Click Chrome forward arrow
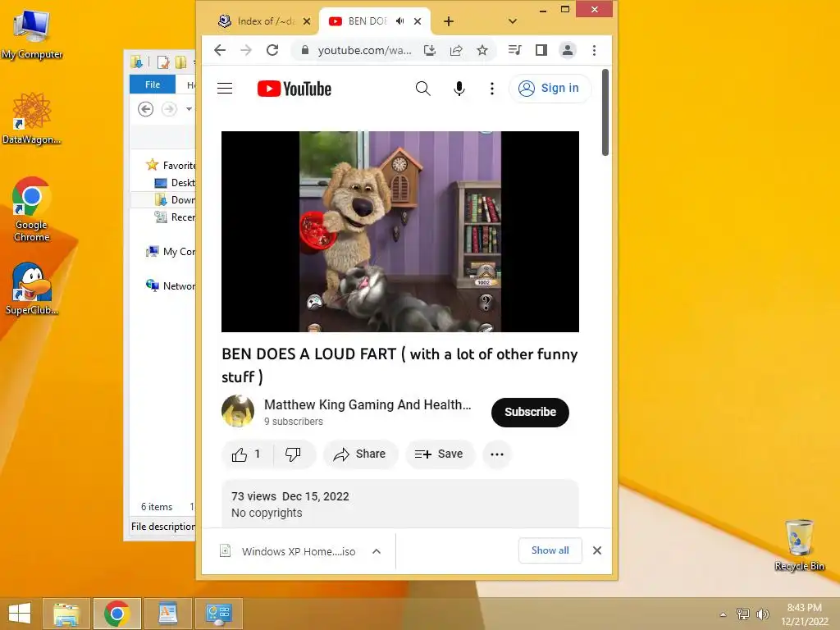This screenshot has width=840, height=630. (246, 50)
